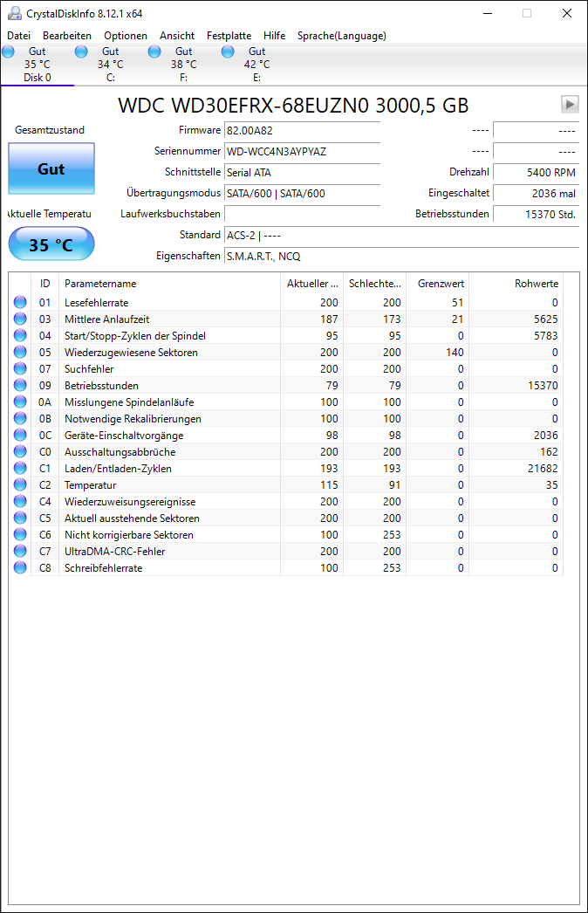The height and width of the screenshot is (913, 588).
Task: Open the Datei menu
Action: click(x=18, y=36)
